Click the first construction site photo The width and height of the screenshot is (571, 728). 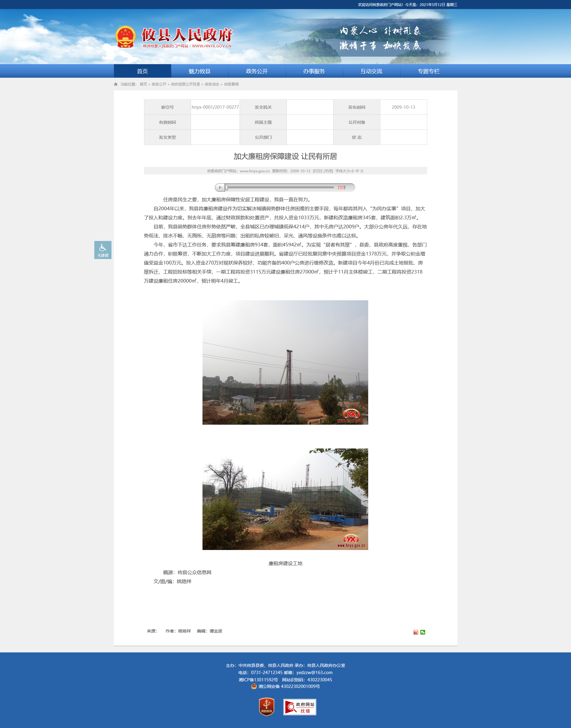tap(285, 362)
